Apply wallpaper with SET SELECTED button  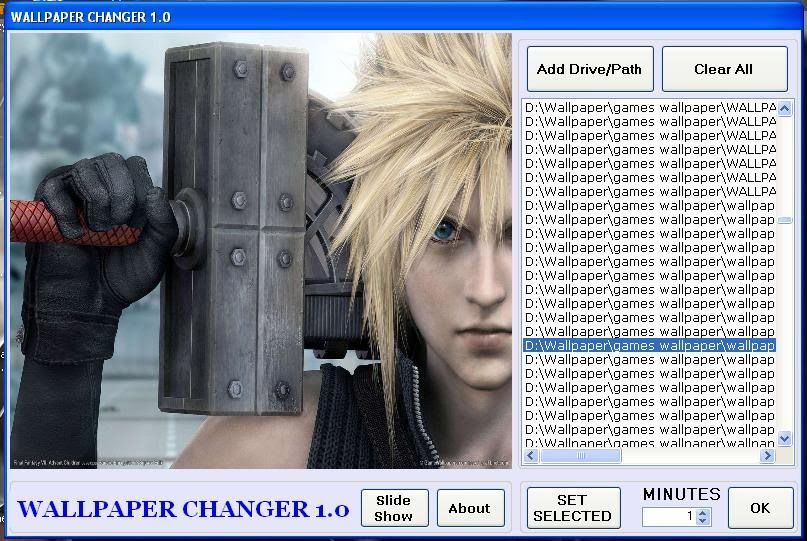[573, 508]
